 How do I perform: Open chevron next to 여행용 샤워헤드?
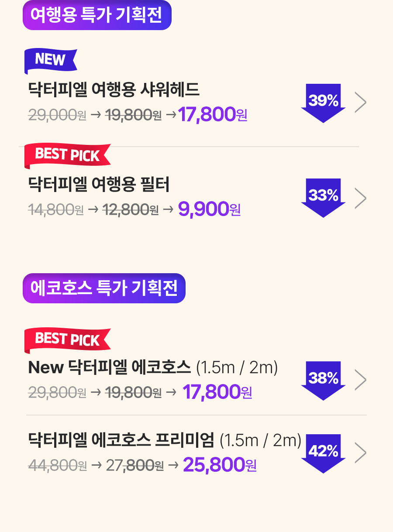[x=361, y=103]
